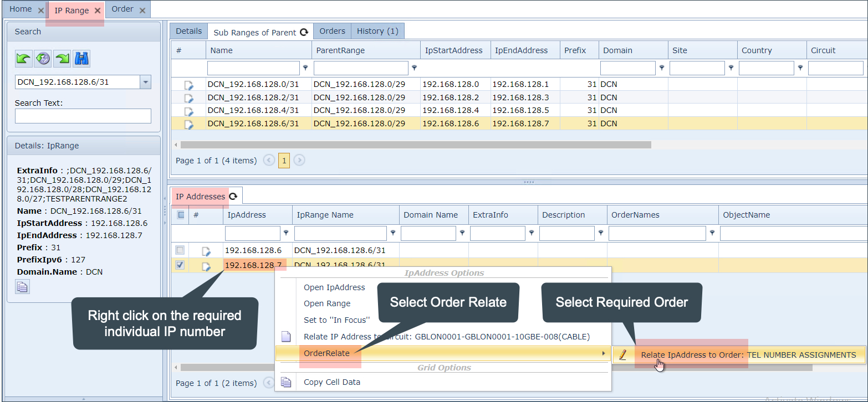
Task: Open the Name column filter funnel
Action: pos(305,68)
